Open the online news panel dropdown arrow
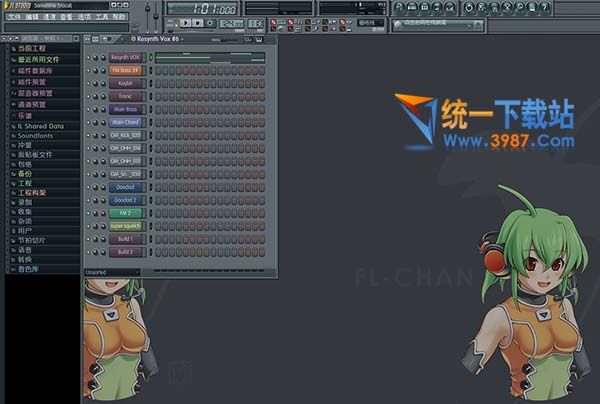The height and width of the screenshot is (404, 600). [470, 25]
